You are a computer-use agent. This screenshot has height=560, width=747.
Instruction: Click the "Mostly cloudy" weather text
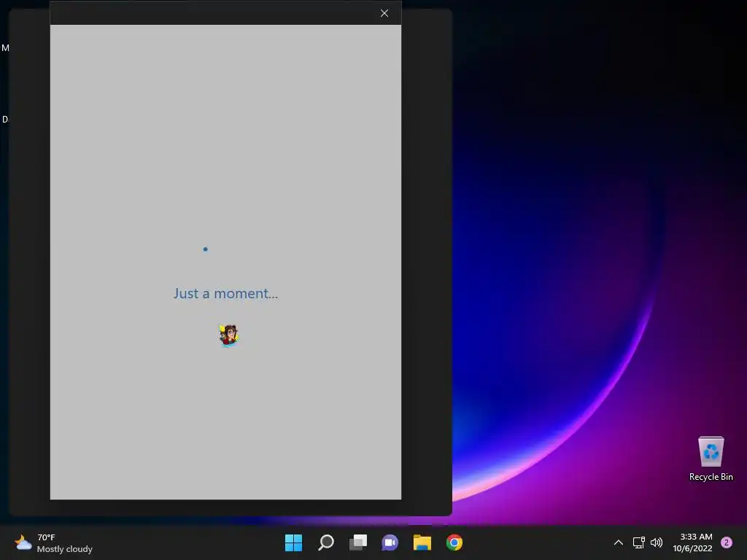[65, 549]
